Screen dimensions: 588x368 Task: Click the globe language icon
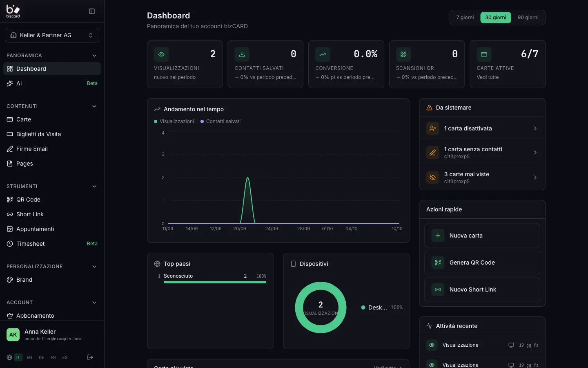[9, 357]
